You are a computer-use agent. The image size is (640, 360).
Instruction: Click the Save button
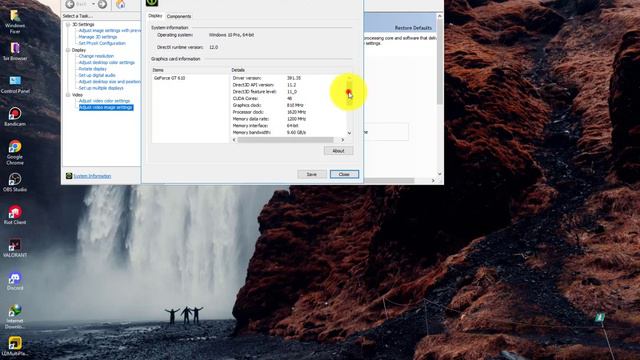point(311,174)
